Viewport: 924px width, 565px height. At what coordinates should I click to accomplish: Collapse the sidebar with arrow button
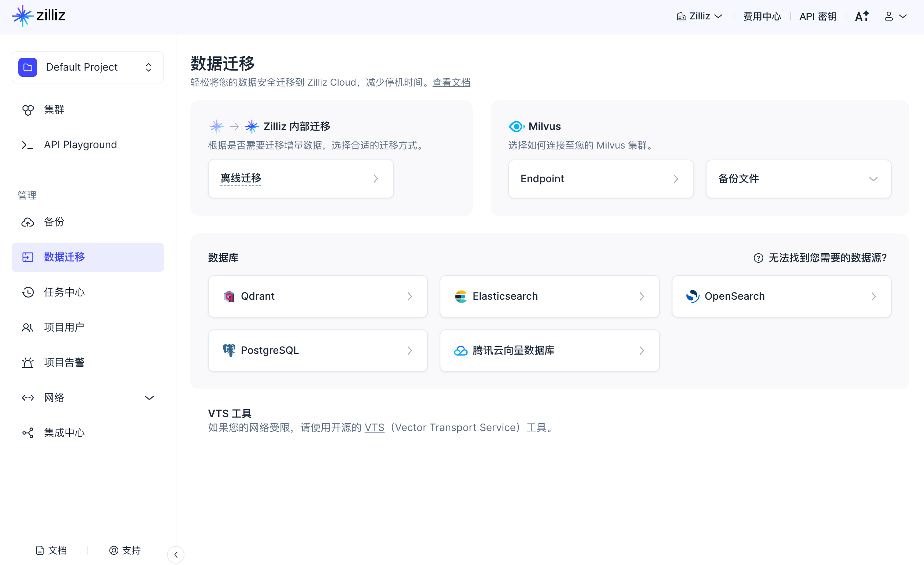(x=175, y=554)
